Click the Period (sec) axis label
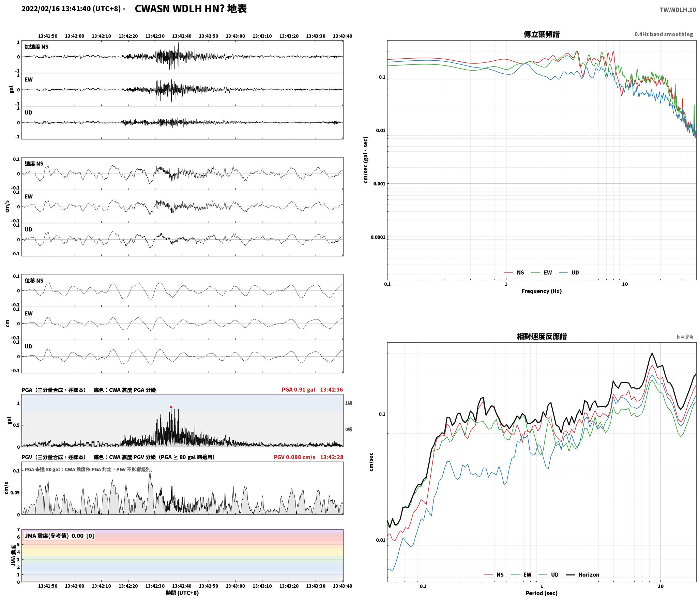 (542, 593)
